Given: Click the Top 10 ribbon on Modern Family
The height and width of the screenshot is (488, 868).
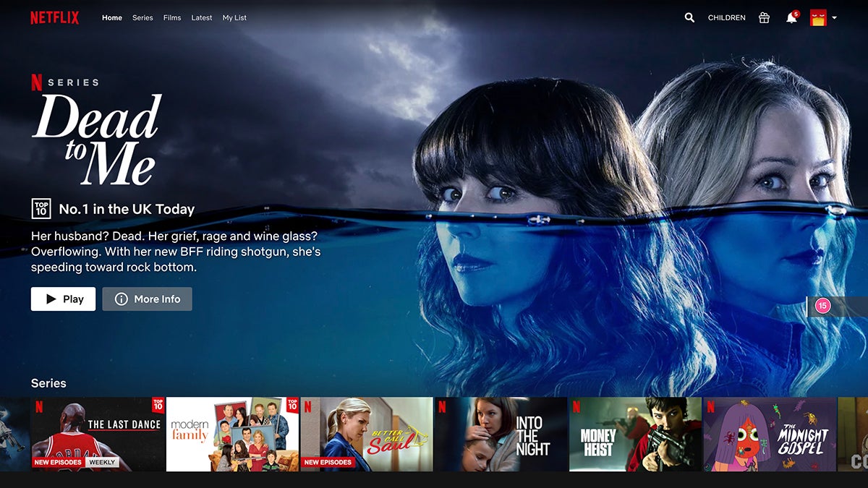Looking at the screenshot, I should [292, 405].
